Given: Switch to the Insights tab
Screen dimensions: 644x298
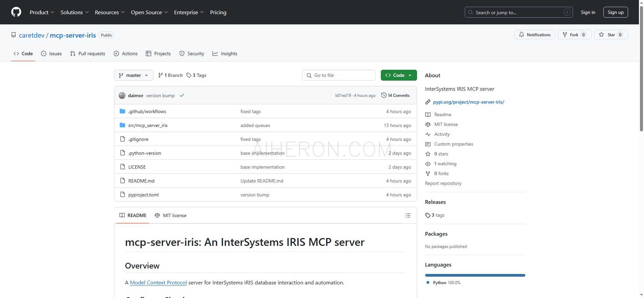Looking at the screenshot, I should [225, 54].
